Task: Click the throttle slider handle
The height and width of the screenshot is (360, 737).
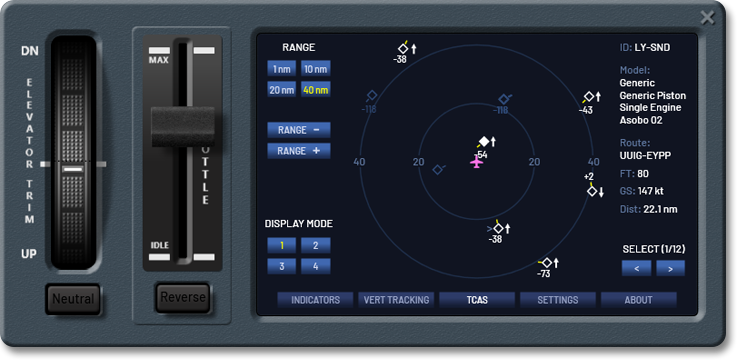Action: tap(183, 126)
